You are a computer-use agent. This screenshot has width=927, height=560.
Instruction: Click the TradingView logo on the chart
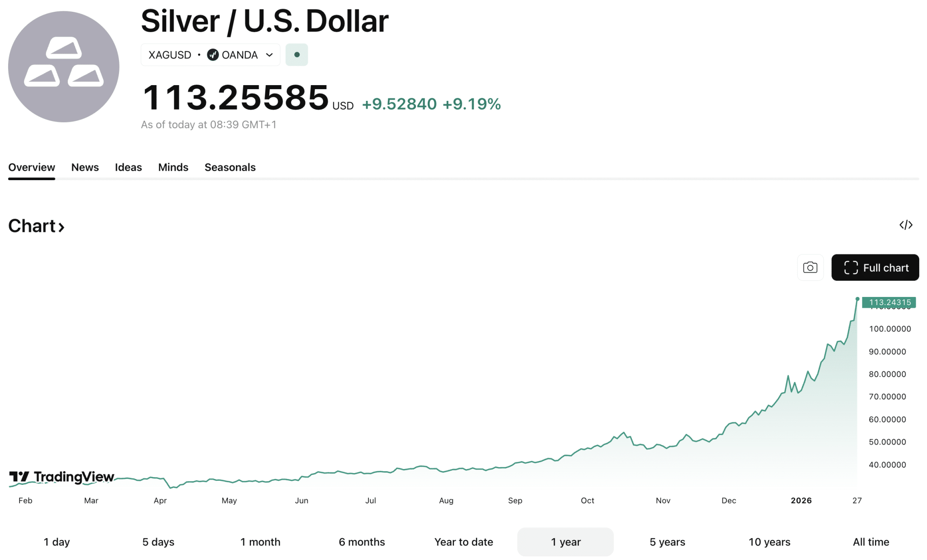click(61, 477)
